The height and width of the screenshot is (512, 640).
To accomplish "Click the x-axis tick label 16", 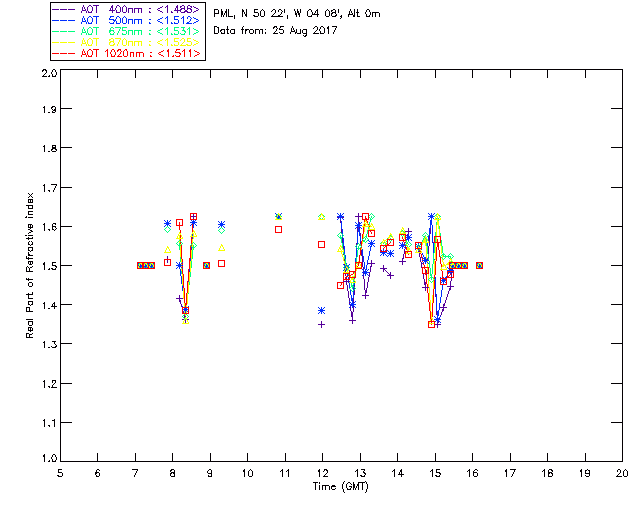I will pyautogui.click(x=472, y=474).
